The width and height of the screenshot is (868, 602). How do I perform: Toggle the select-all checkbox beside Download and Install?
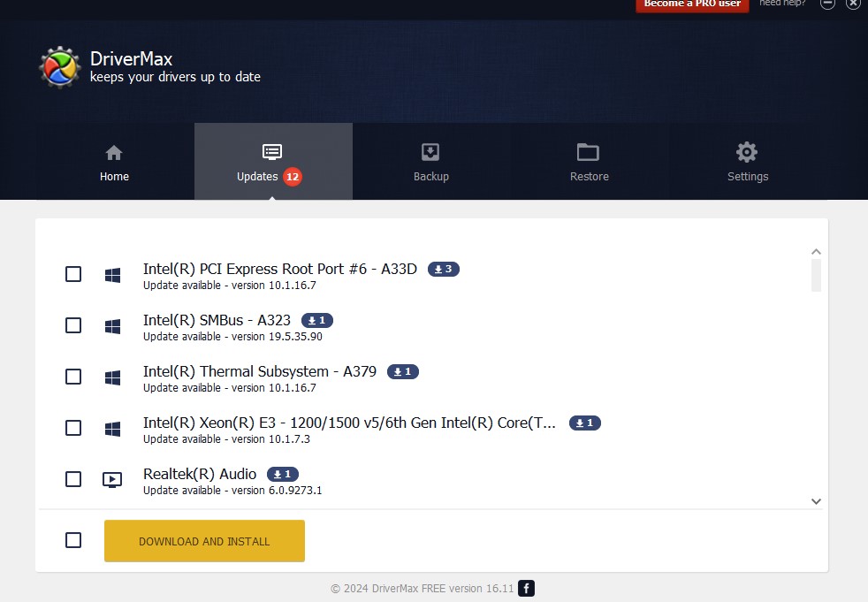point(73,540)
